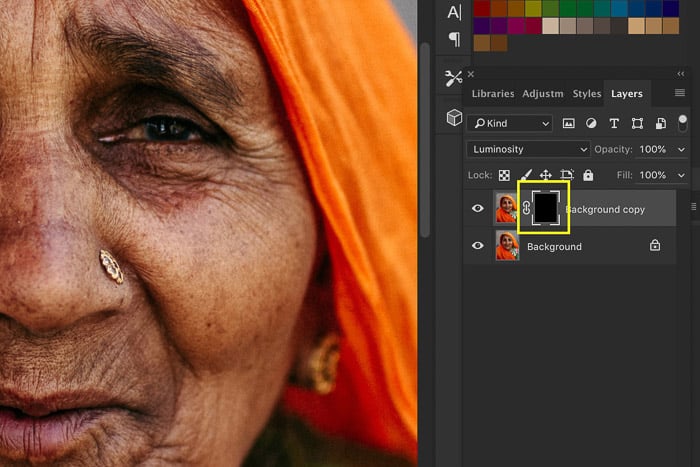Open the 3D cube panel icon
This screenshot has height=467, width=700.
click(x=454, y=117)
